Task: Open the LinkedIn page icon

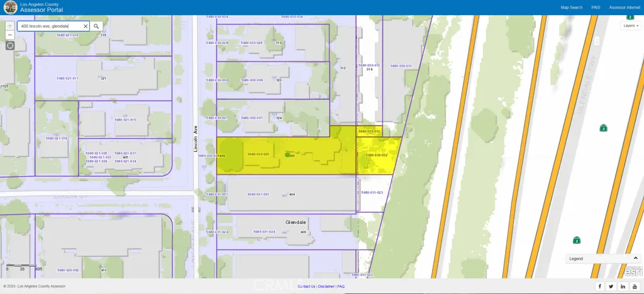Action: point(623,286)
